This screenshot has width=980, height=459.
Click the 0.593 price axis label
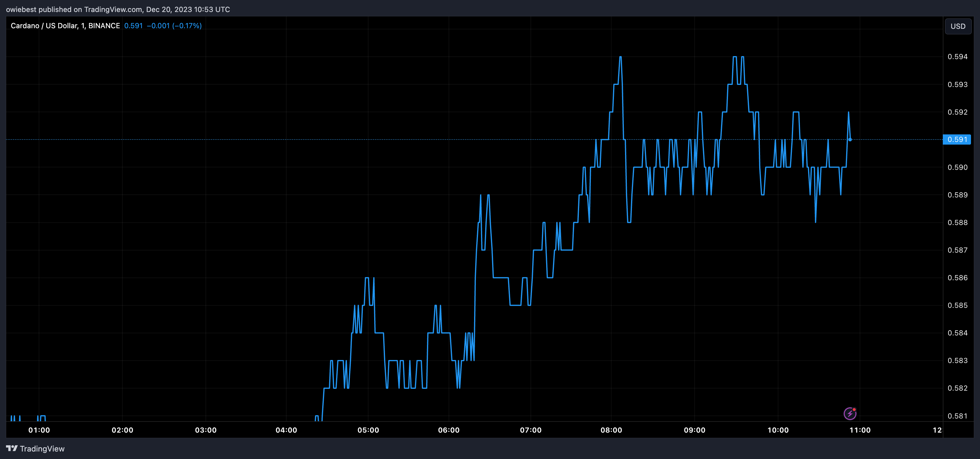point(957,84)
